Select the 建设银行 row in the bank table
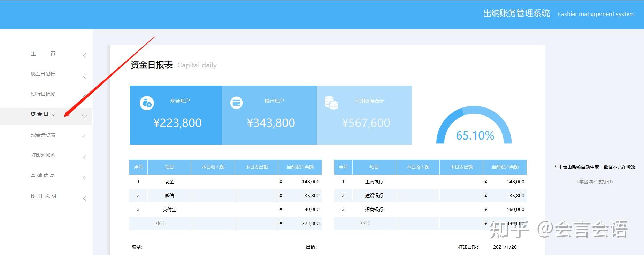This screenshot has width=644, height=255. pos(430,196)
